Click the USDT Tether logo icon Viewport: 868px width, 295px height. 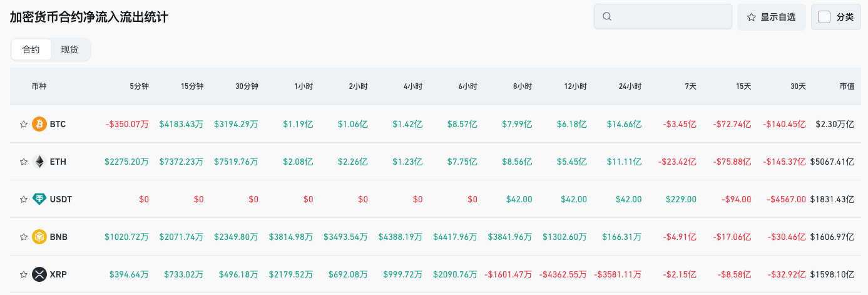point(39,199)
